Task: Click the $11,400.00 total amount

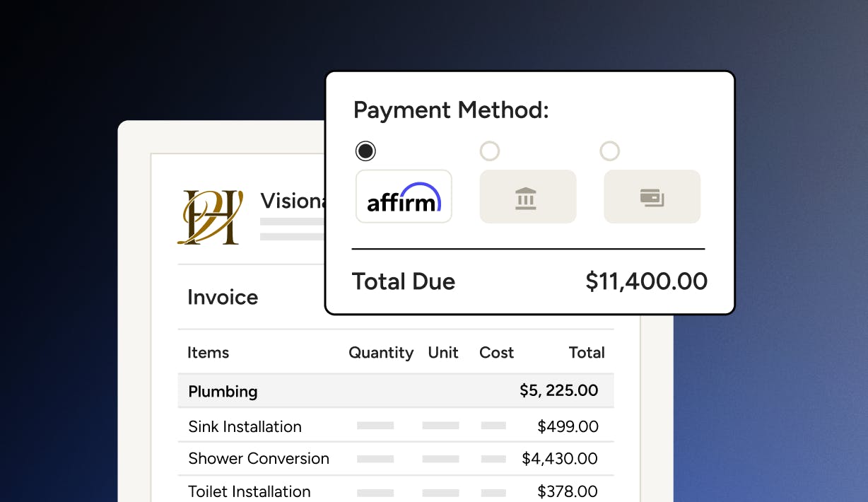Action: tap(646, 281)
